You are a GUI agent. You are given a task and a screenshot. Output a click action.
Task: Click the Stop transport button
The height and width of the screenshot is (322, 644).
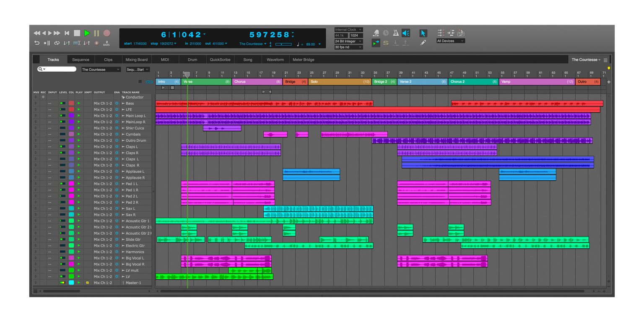[x=77, y=33]
